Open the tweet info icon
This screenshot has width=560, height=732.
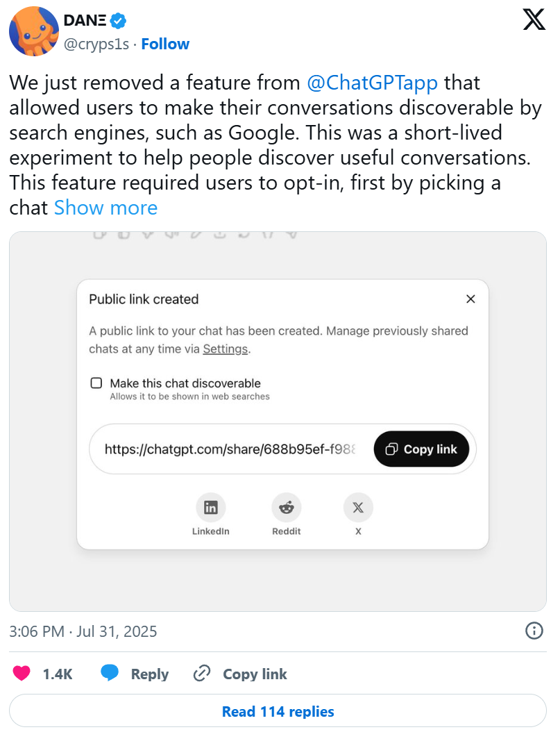[x=534, y=631]
